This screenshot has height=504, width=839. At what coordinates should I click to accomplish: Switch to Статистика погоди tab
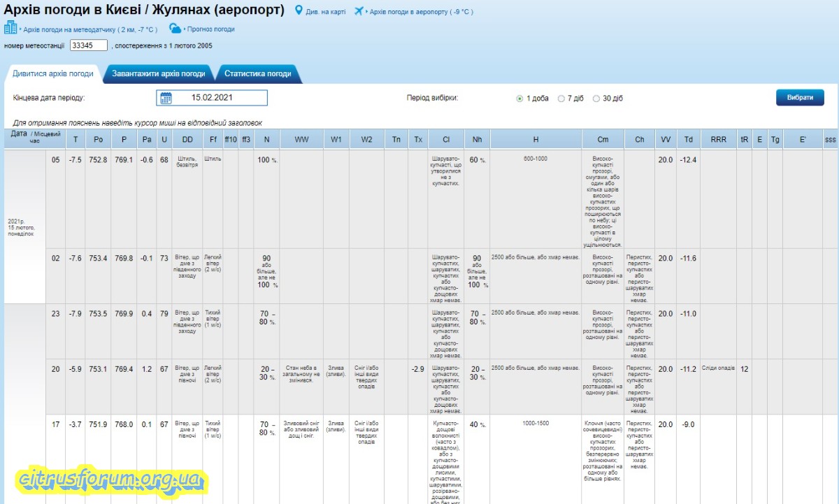click(x=257, y=73)
